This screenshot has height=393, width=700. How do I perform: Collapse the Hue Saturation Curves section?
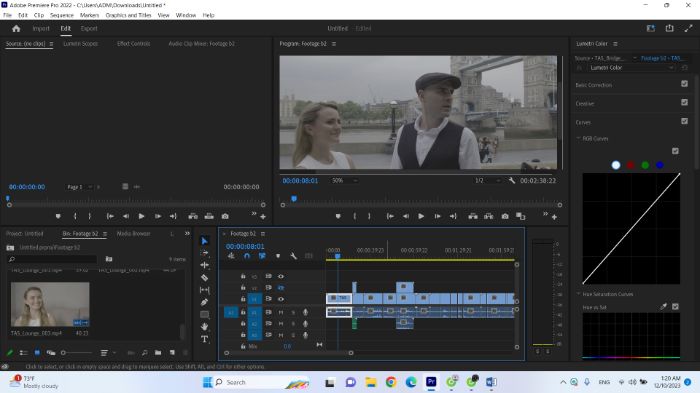click(x=579, y=294)
